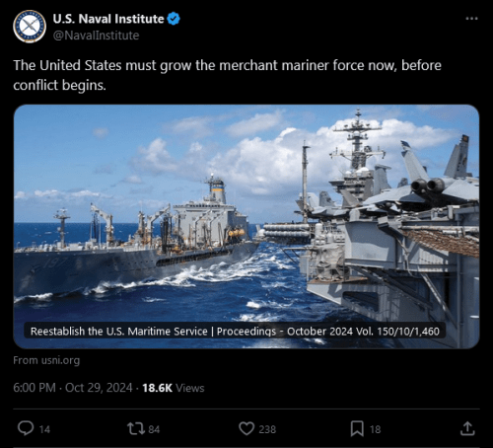Click the blue verified badge
This screenshot has width=493, height=448.
pos(174,19)
